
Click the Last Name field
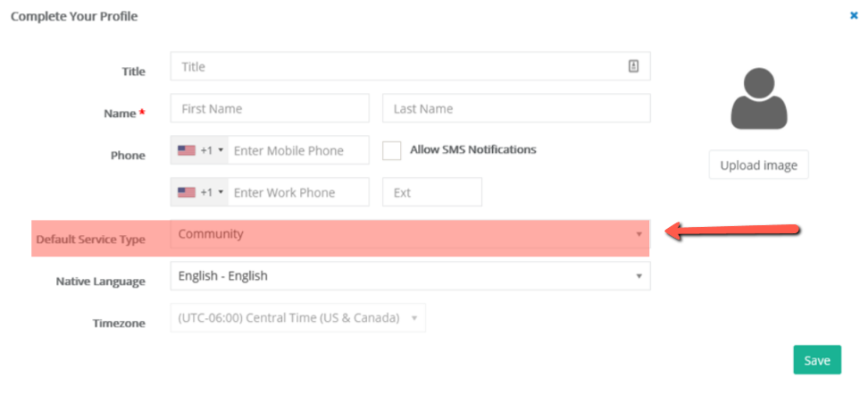516,109
